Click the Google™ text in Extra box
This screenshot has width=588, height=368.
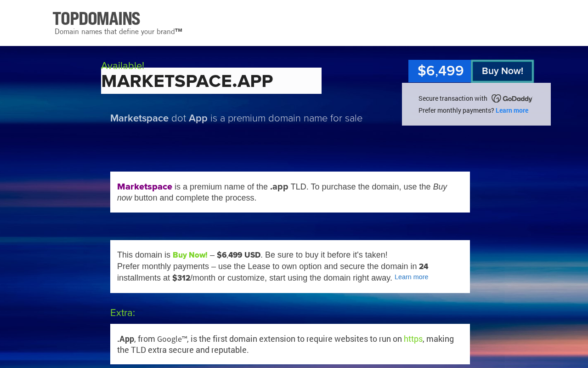(172, 339)
